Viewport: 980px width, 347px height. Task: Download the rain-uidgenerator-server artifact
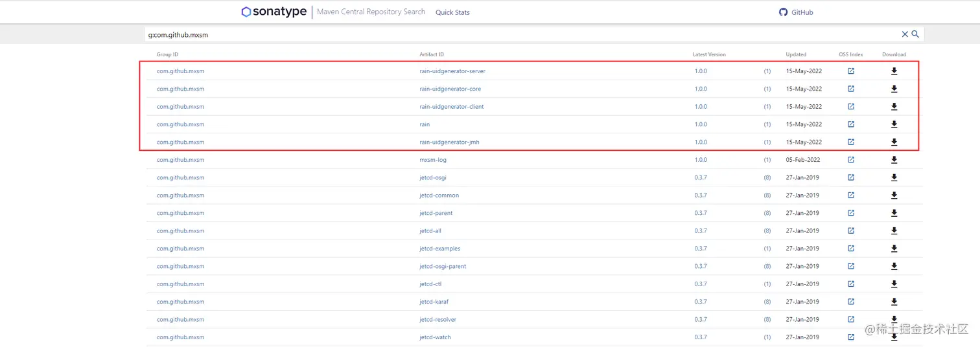pyautogui.click(x=894, y=71)
